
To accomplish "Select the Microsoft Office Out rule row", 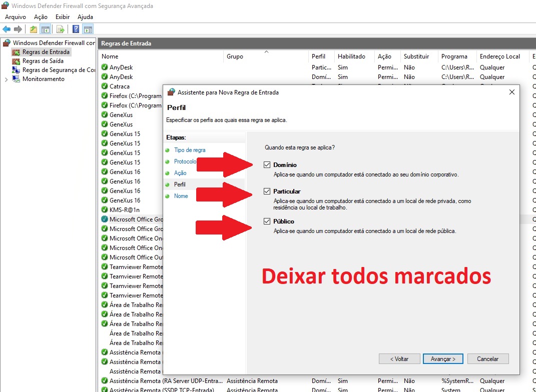I will pos(136,257).
